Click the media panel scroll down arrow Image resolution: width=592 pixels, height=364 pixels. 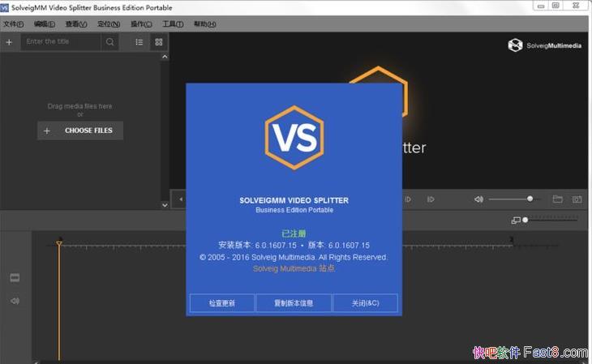point(165,205)
